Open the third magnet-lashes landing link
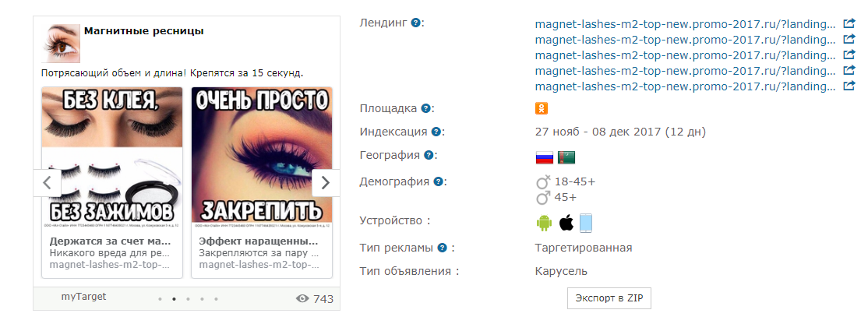The width and height of the screenshot is (868, 331). [686, 55]
